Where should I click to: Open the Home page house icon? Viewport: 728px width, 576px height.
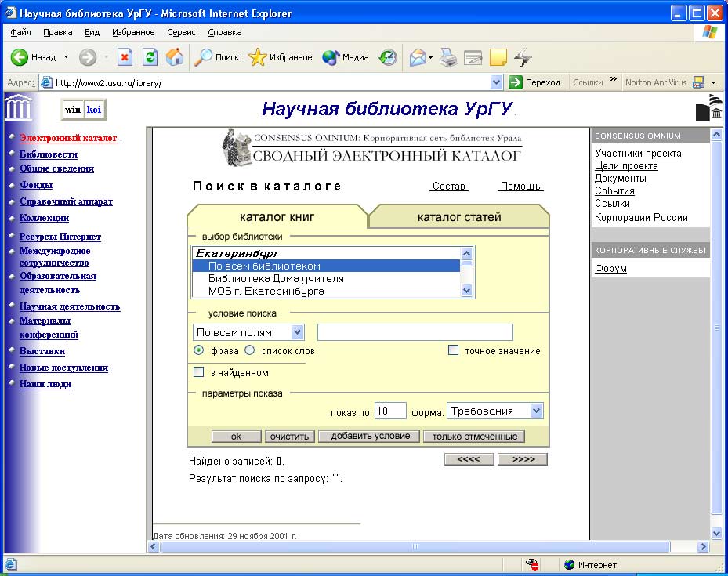pos(175,57)
